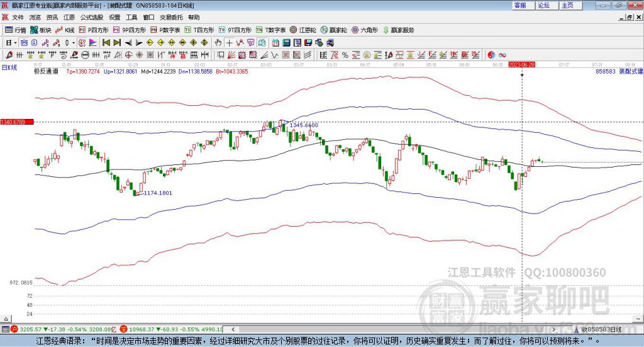The image size is (644, 347).
Task: Click the 1174.1801 low price label
Action: [158, 193]
